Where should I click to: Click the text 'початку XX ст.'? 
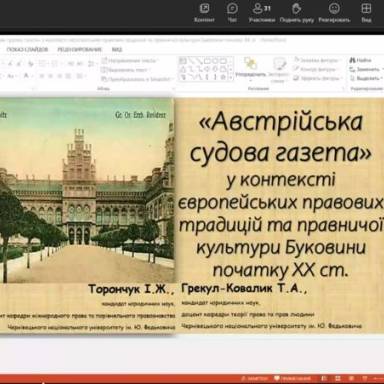[280, 270]
